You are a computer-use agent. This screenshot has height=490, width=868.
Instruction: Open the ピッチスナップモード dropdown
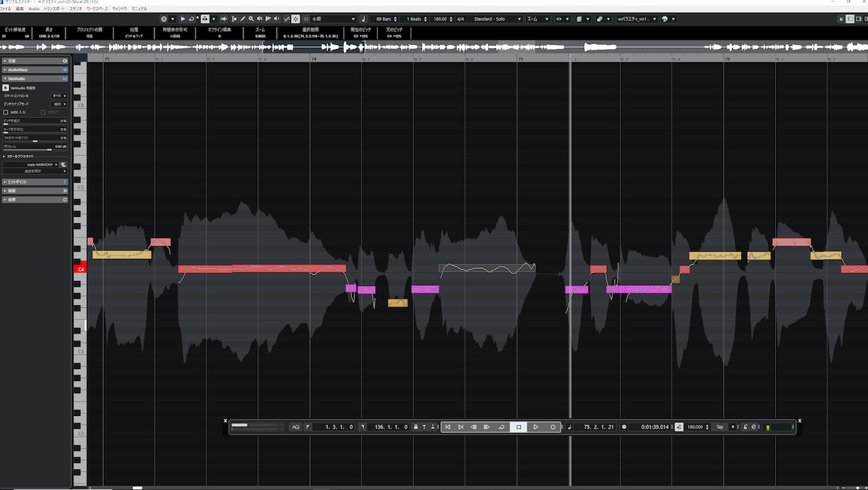pyautogui.click(x=59, y=104)
